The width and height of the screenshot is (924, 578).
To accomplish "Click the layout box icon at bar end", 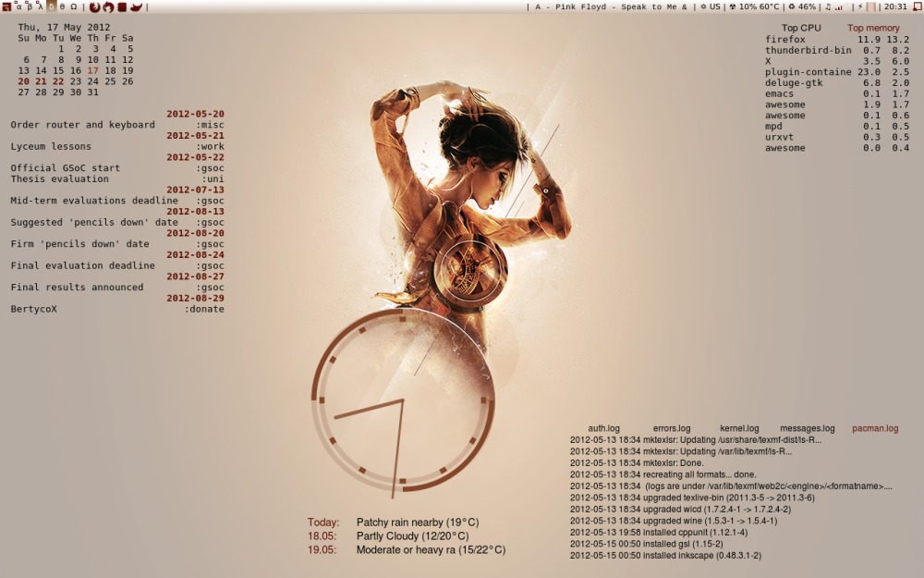I will tap(918, 7).
